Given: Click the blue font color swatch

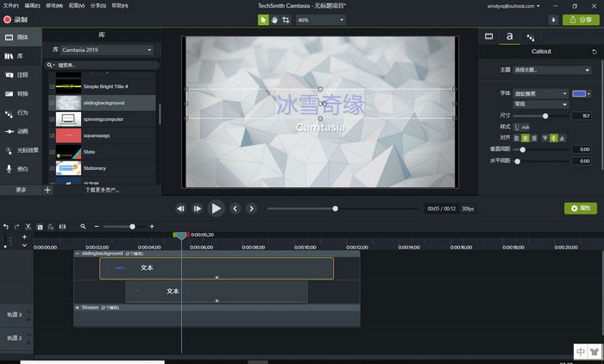Looking at the screenshot, I should pyautogui.click(x=579, y=94).
